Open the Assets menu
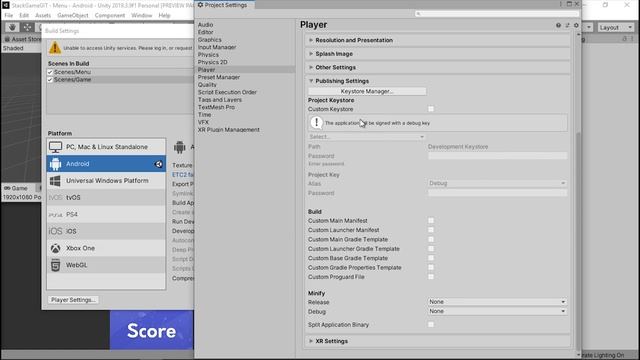The width and height of the screenshot is (640, 360). [43, 15]
